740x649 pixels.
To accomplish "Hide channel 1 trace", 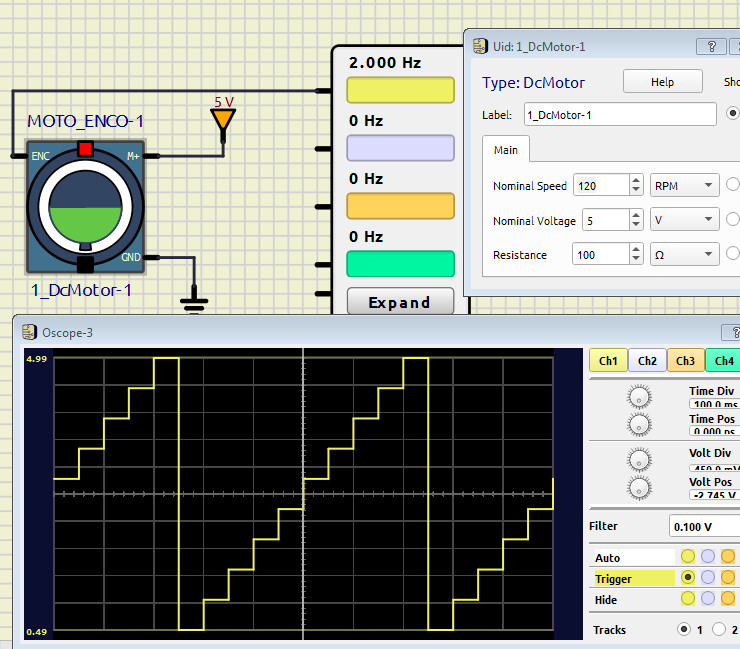I will point(687,599).
